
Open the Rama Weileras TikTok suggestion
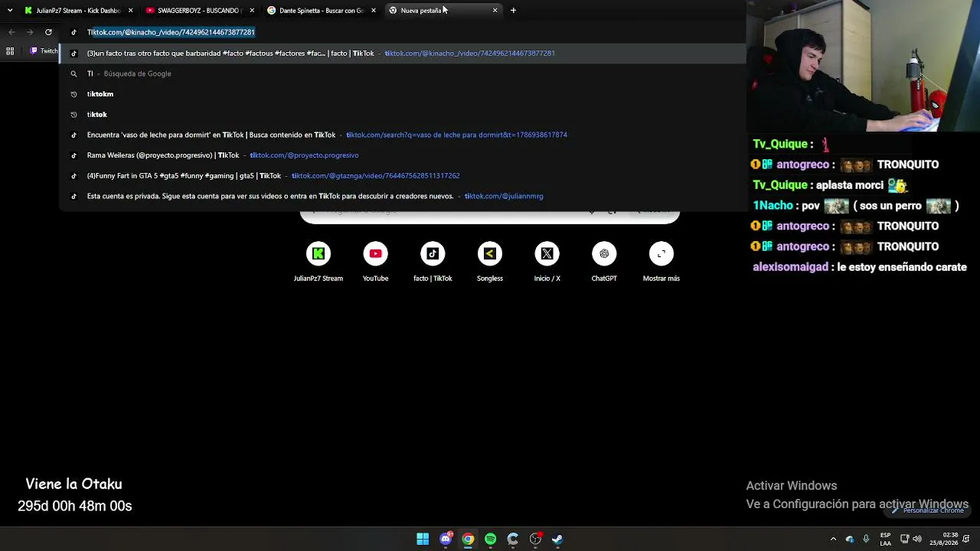402,155
